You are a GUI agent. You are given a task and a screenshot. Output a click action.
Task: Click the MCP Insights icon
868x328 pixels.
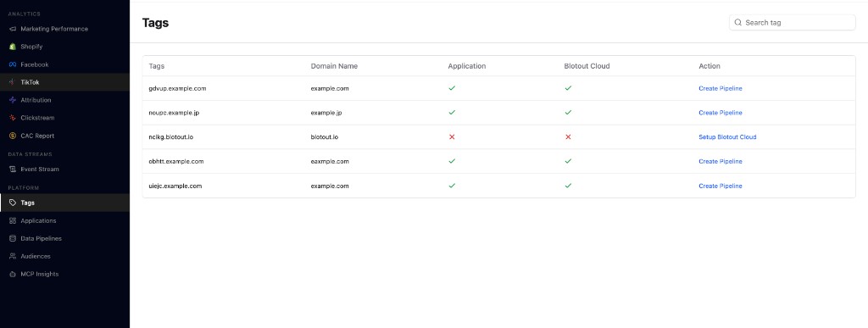click(13, 274)
